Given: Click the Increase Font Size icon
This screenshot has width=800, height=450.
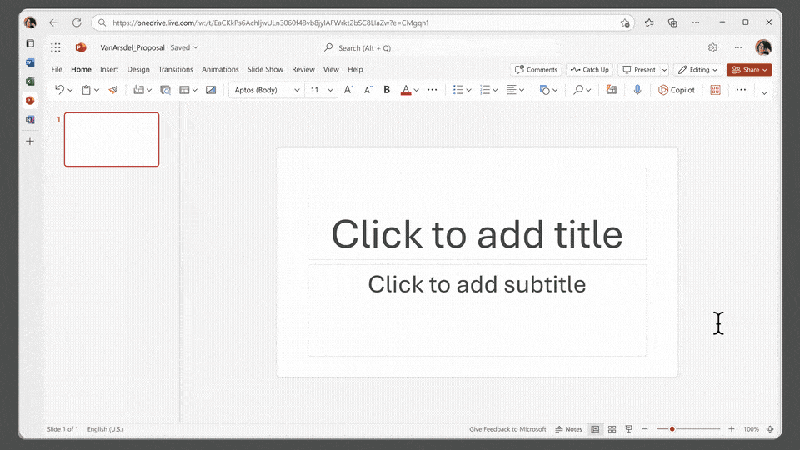Looking at the screenshot, I should (x=348, y=90).
